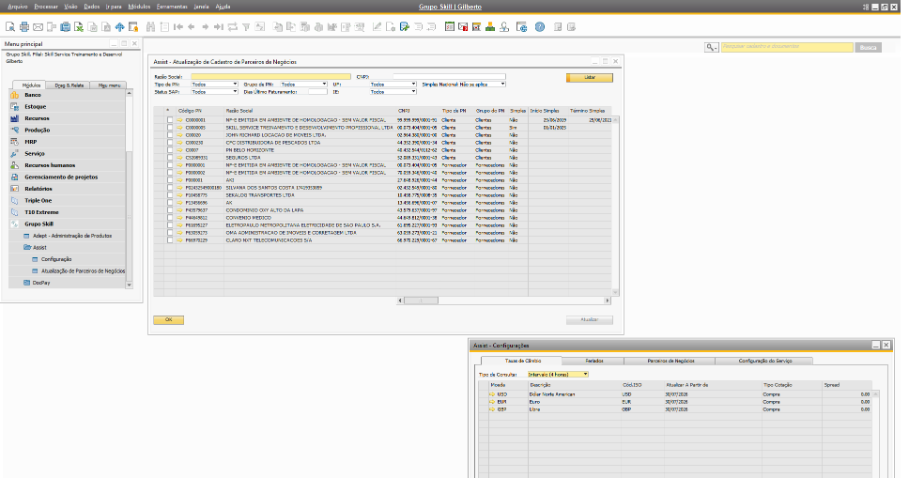Click the binoculars find icon
The width and height of the screenshot is (901, 478).
[151, 27]
